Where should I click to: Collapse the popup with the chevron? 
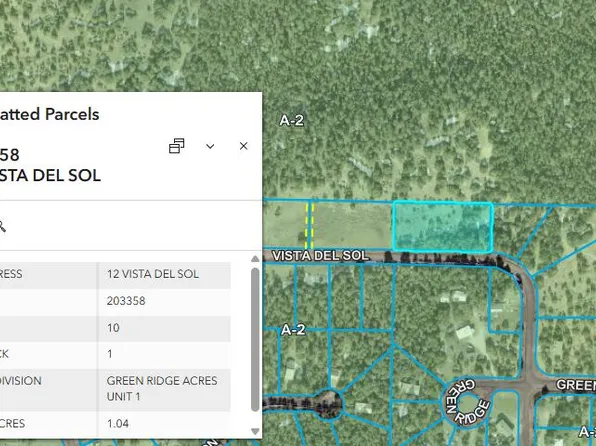click(x=210, y=146)
